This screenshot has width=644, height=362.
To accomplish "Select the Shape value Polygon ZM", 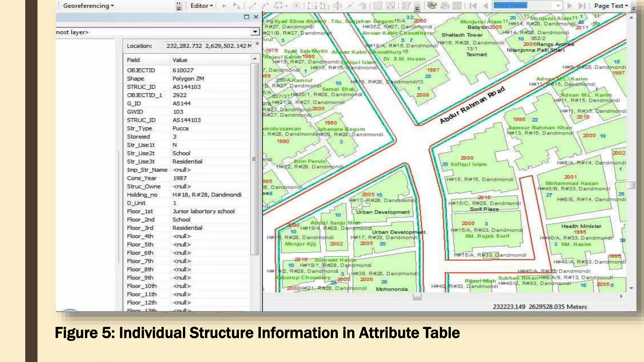I will [188, 79].
